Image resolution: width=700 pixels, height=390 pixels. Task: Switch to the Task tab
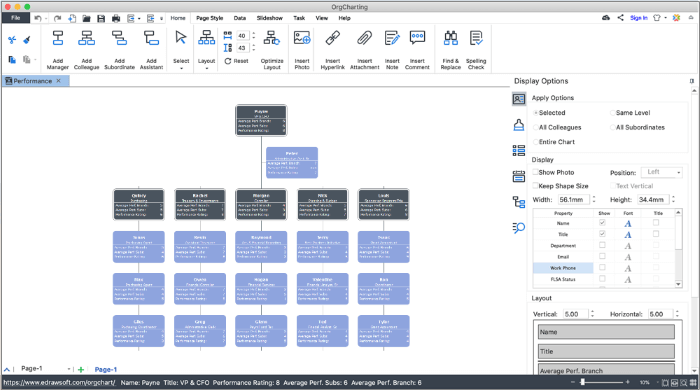click(299, 18)
